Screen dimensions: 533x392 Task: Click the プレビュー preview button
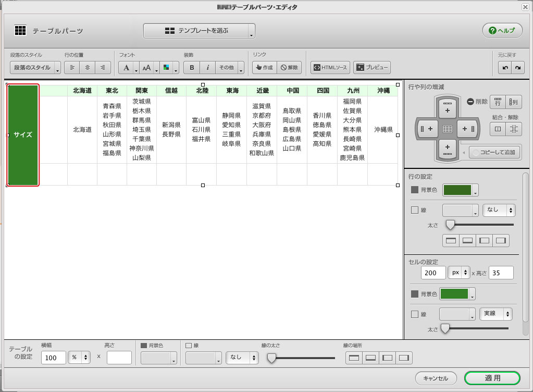[372, 67]
